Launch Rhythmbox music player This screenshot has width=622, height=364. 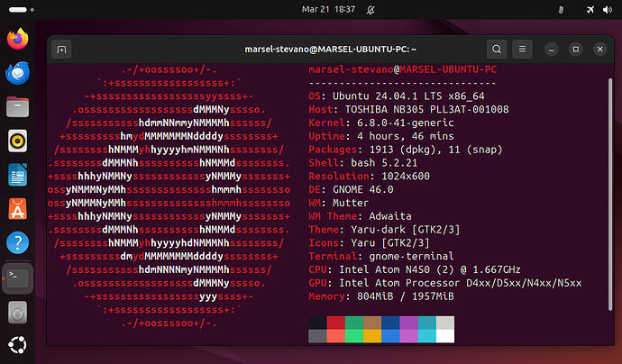(17, 141)
